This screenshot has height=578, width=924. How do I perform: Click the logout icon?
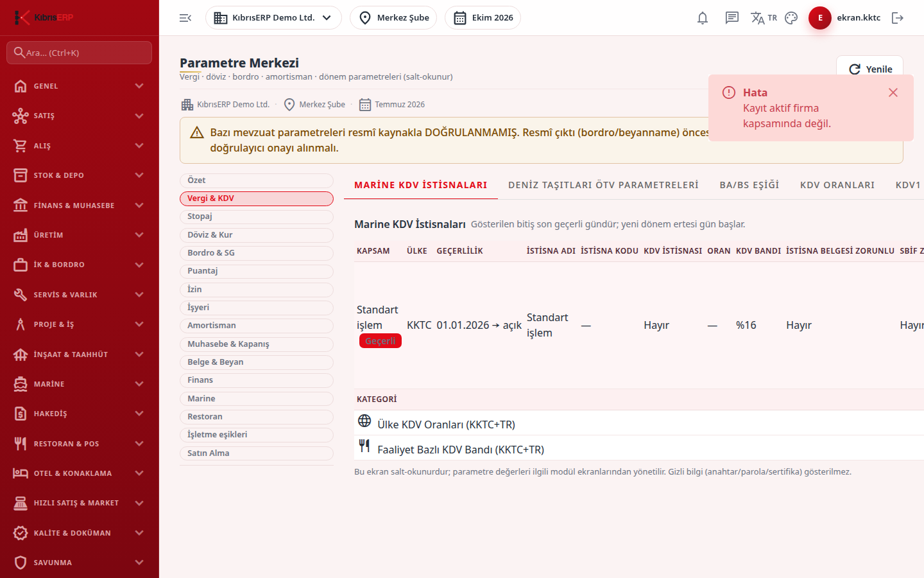pos(898,18)
